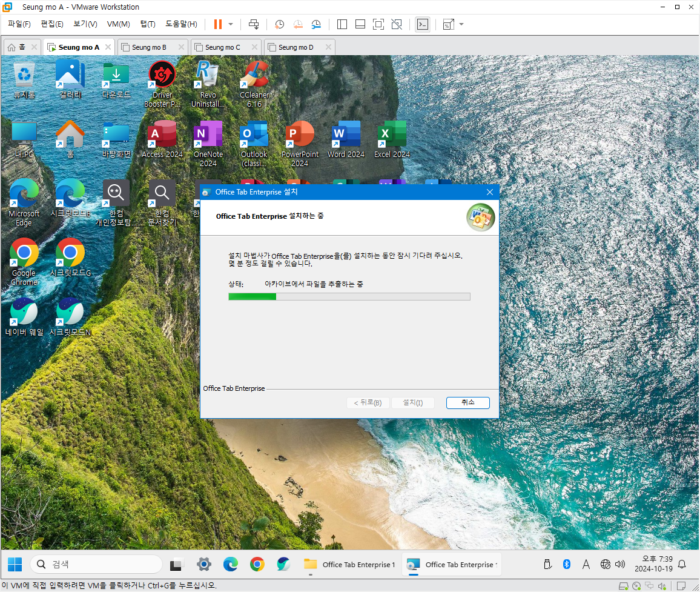Viewport: 700px width, 592px height.
Task: Open the 도움말(H) menu
Action: point(181,24)
